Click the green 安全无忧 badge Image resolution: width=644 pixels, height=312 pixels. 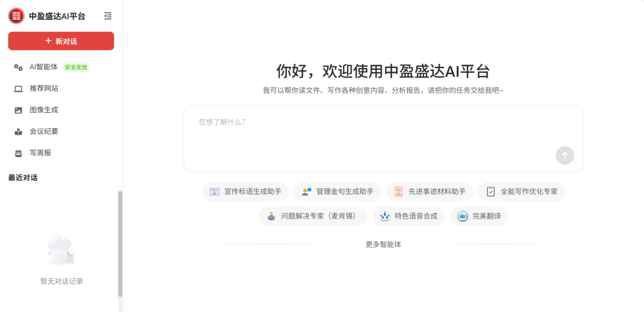76,67
